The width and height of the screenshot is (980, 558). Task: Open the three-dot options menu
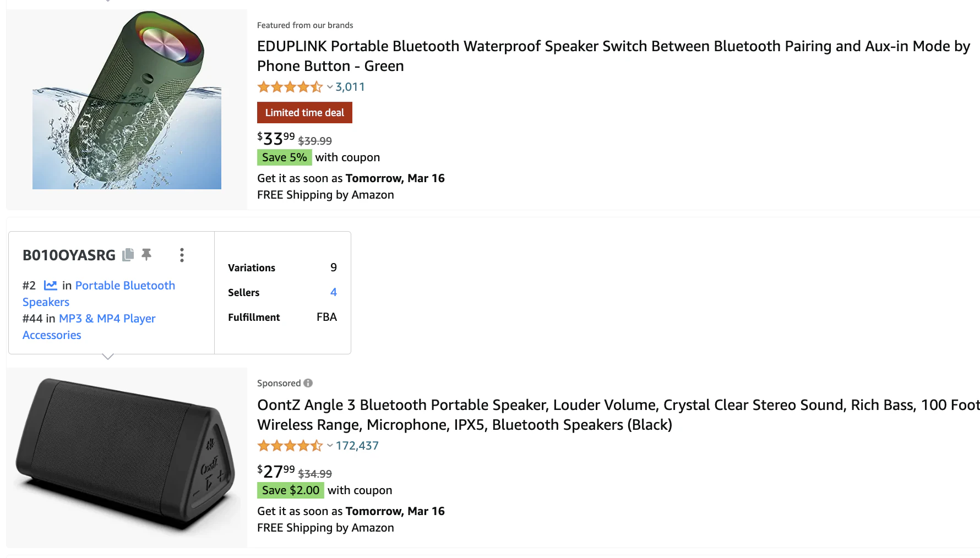click(182, 255)
